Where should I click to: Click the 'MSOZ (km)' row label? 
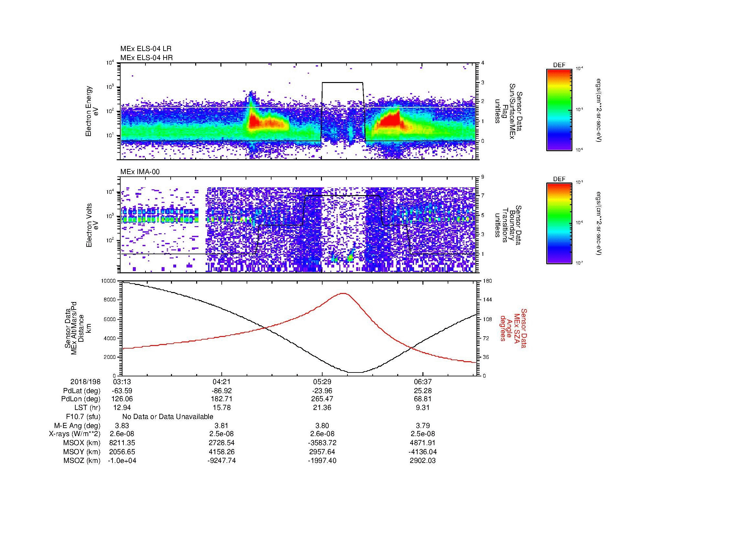point(82,461)
